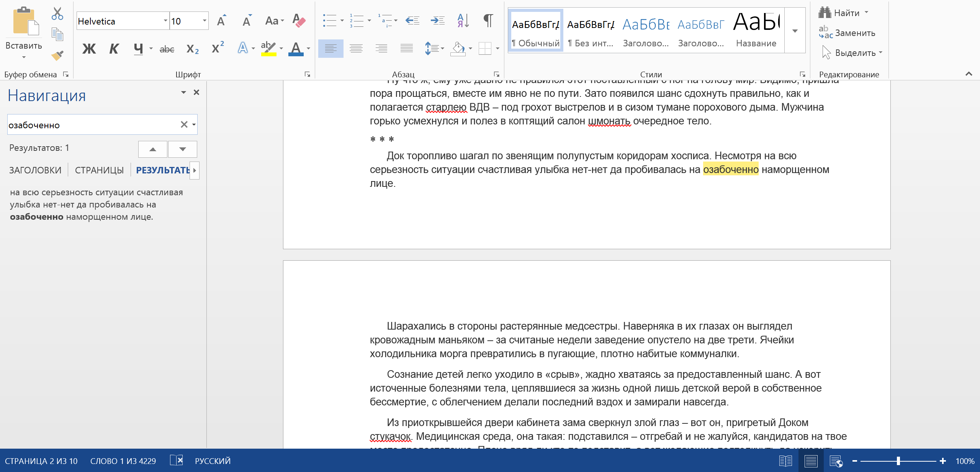This screenshot has height=472, width=980.
Task: Open the Helvetica font name dropdown
Action: tap(165, 21)
